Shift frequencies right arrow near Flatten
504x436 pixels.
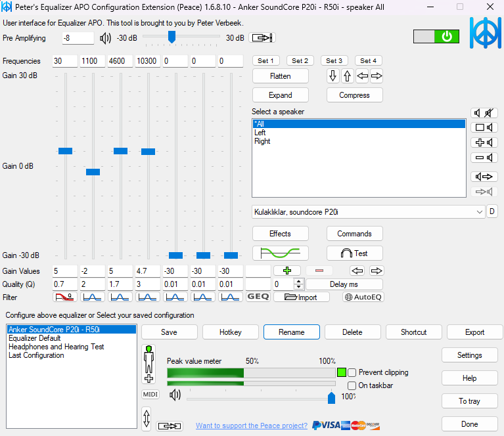tap(377, 76)
